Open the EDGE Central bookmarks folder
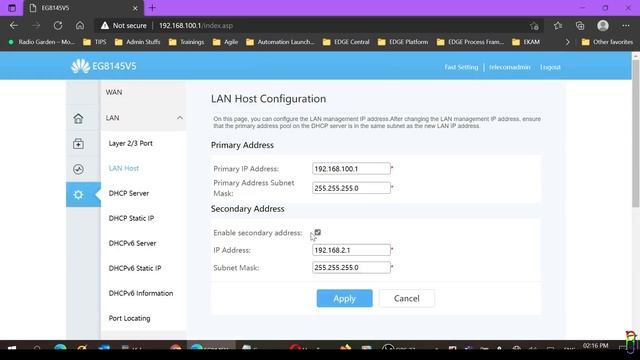The image size is (640, 360). 346,42
